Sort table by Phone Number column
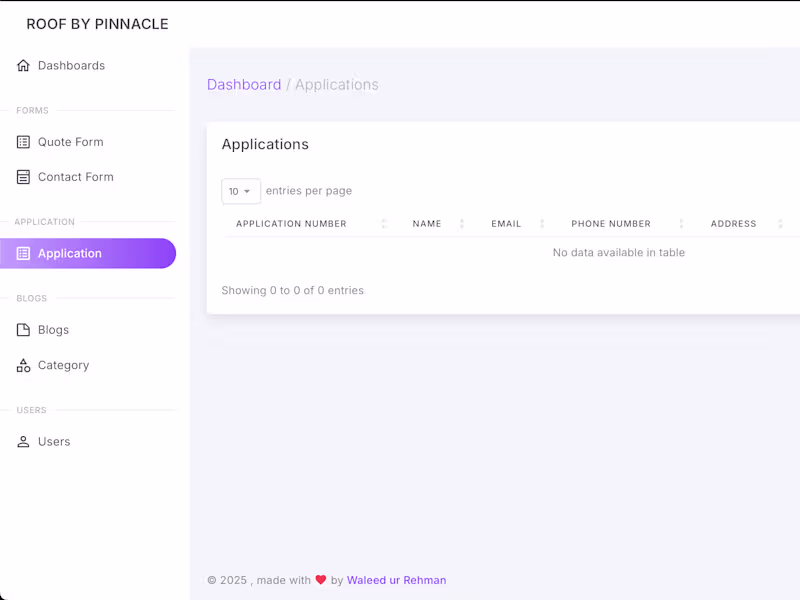This screenshot has width=800, height=600. pos(611,224)
